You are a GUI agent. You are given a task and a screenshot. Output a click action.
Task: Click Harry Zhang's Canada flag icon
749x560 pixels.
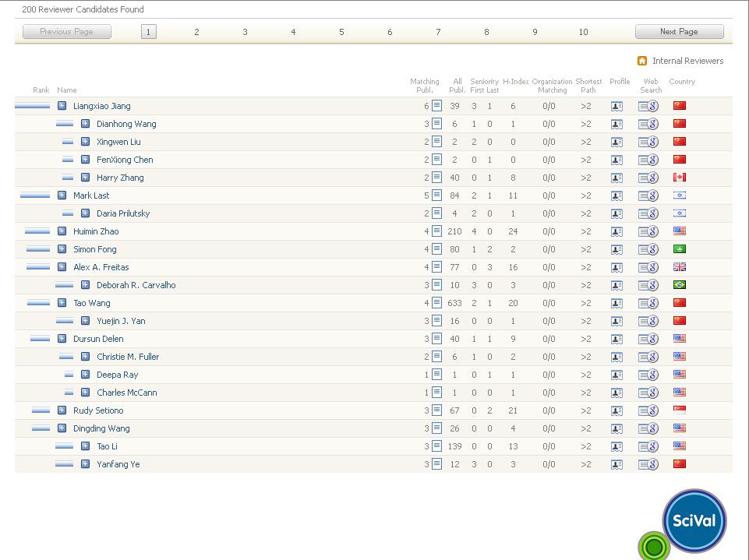pyautogui.click(x=680, y=177)
